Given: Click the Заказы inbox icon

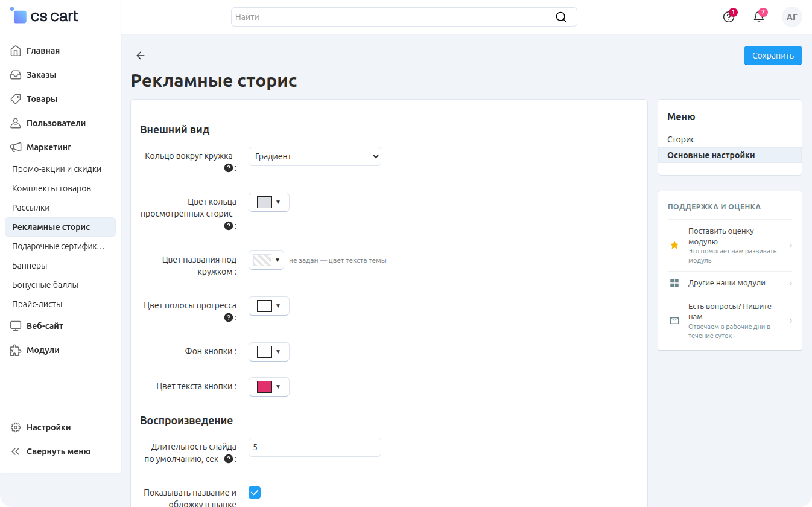Looking at the screenshot, I should pos(16,75).
